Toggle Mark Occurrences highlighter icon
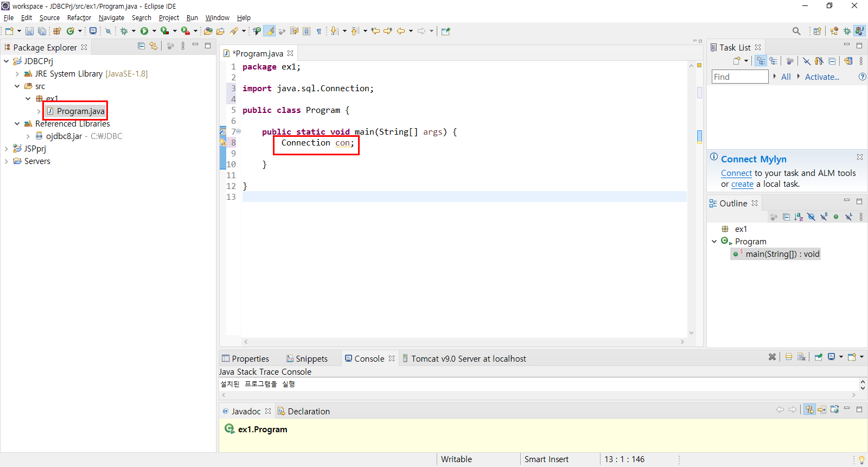Image resolution: width=868 pixels, height=467 pixels. [x=270, y=31]
